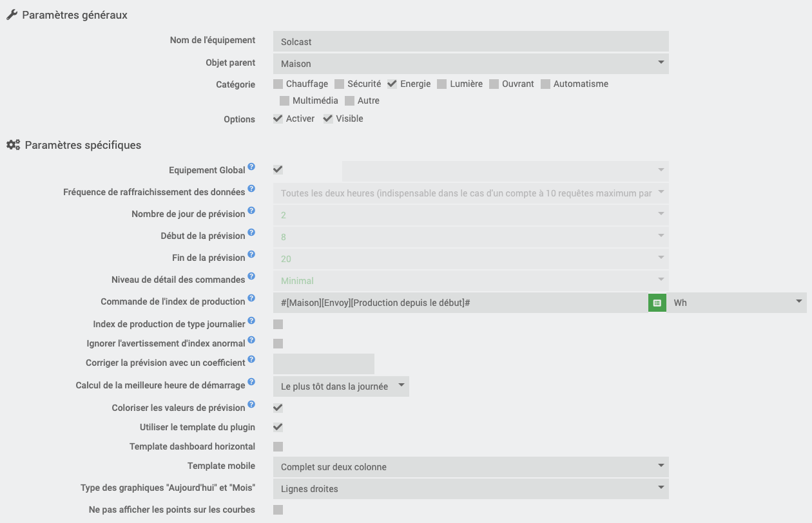Check Template dashboard horizontal
This screenshot has width=812, height=523.
click(278, 446)
